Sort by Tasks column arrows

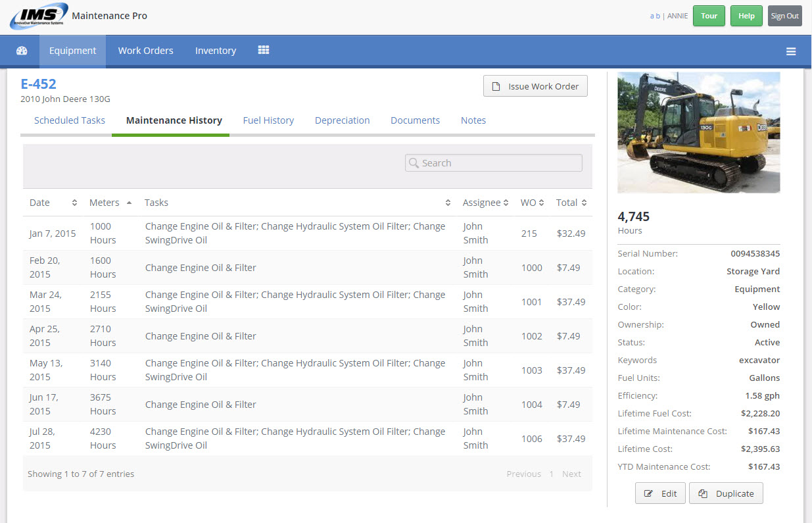tap(448, 203)
